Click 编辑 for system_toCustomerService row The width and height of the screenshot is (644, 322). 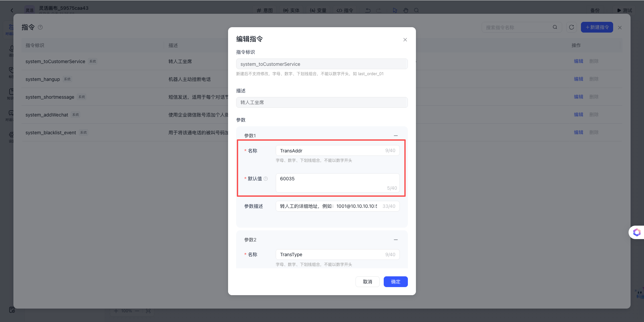[x=579, y=61]
